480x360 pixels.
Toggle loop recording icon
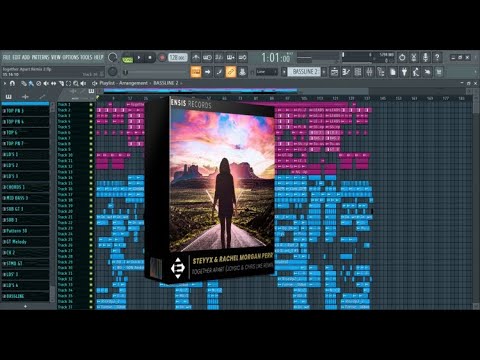coord(242,58)
